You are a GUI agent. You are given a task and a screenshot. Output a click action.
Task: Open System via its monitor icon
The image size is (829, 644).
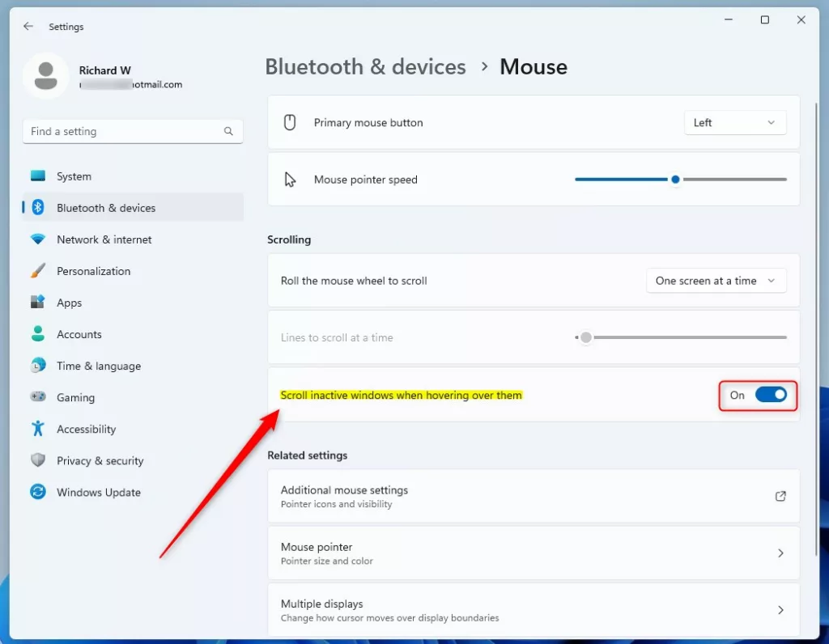pos(38,176)
